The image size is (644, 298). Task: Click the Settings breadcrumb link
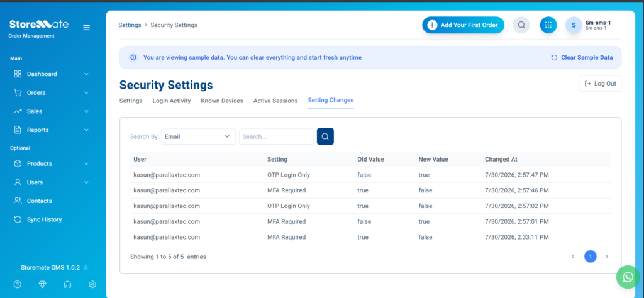coord(130,25)
